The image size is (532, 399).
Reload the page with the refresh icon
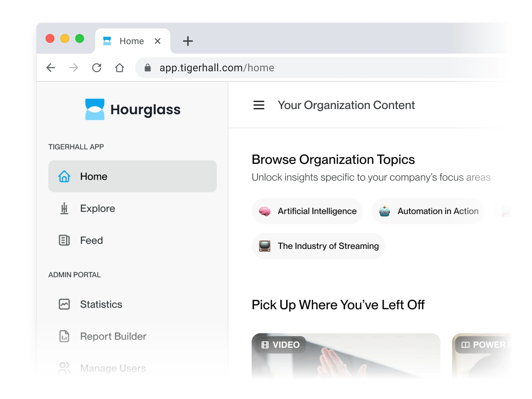click(97, 68)
